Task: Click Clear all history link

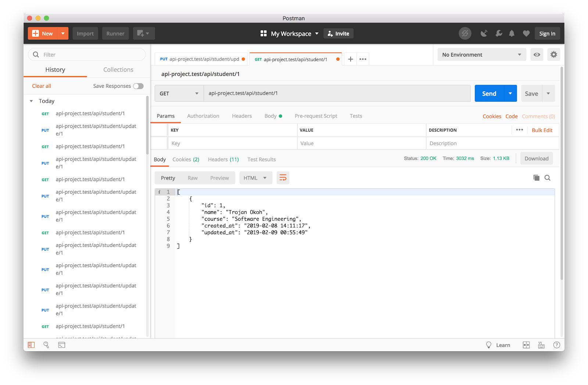Action: pyautogui.click(x=42, y=86)
